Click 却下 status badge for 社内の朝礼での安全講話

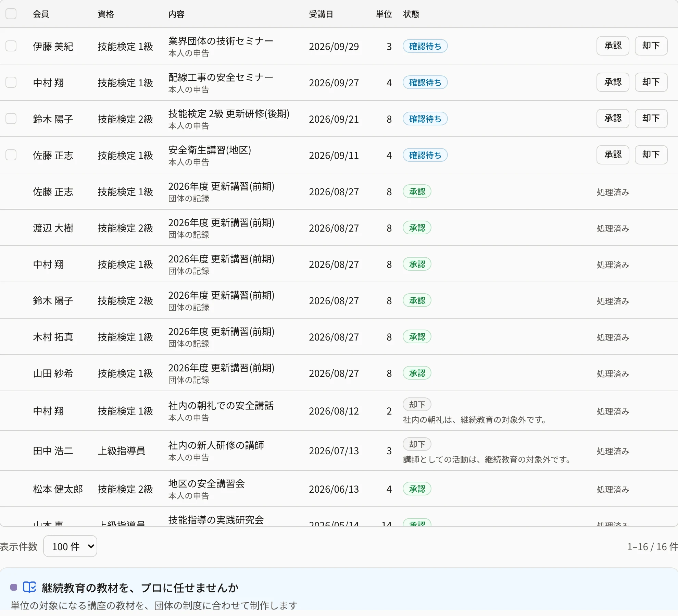tap(417, 405)
